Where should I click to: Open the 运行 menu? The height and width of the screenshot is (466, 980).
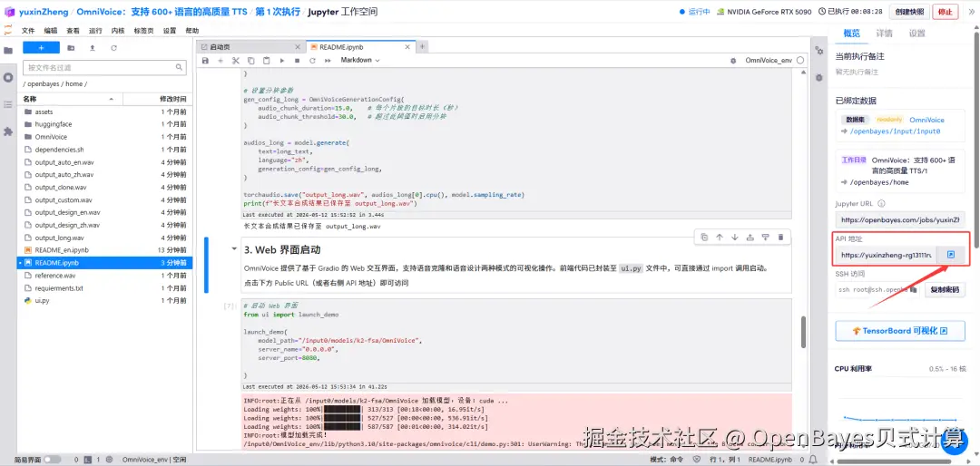coord(95,31)
